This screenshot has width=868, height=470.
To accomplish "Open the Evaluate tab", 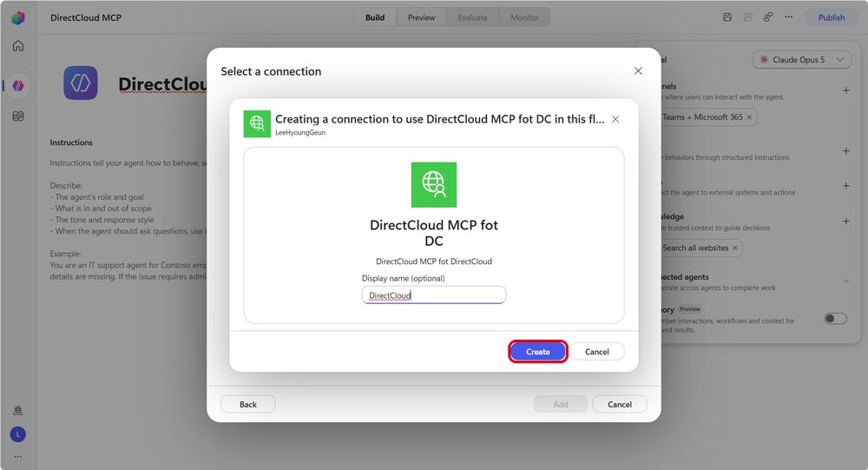I will point(472,17).
